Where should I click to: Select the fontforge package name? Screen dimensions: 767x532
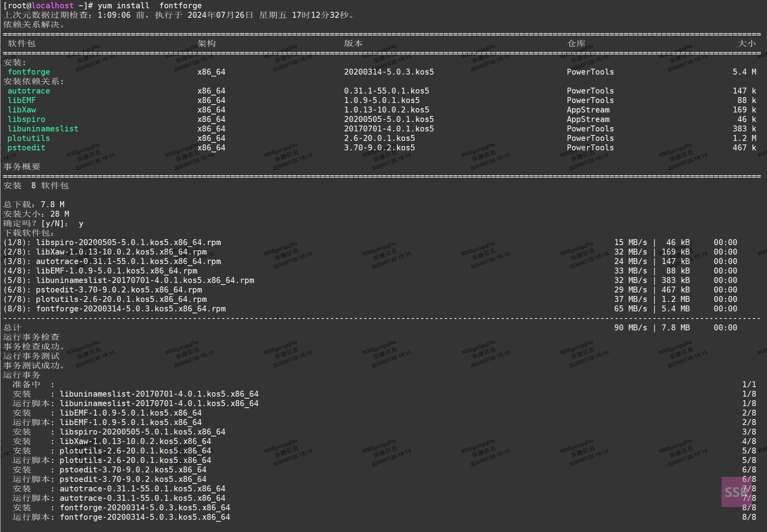(28, 72)
